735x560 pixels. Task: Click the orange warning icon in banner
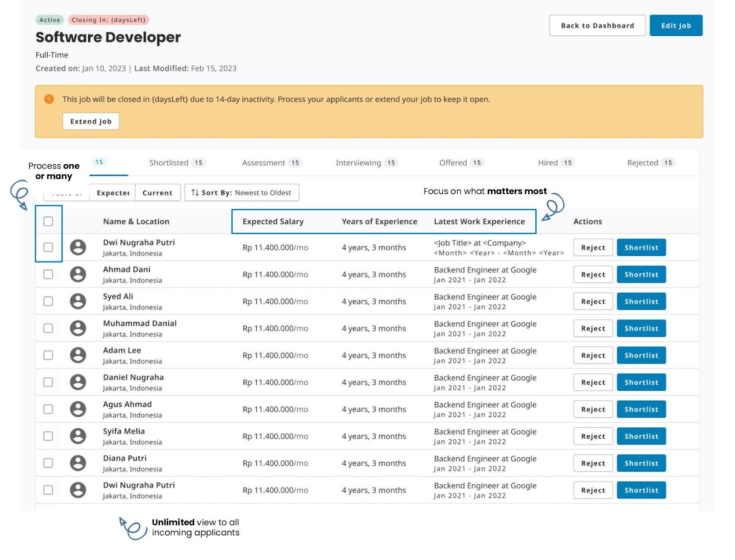point(49,99)
